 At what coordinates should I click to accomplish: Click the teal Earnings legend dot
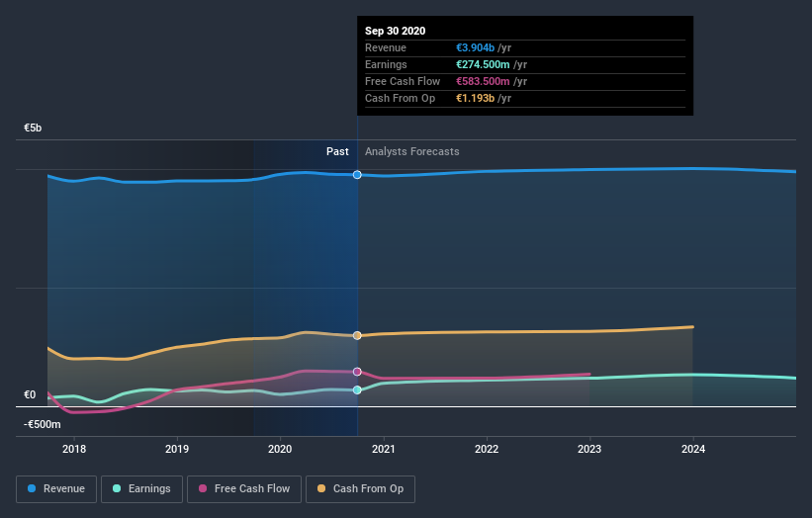(117, 488)
